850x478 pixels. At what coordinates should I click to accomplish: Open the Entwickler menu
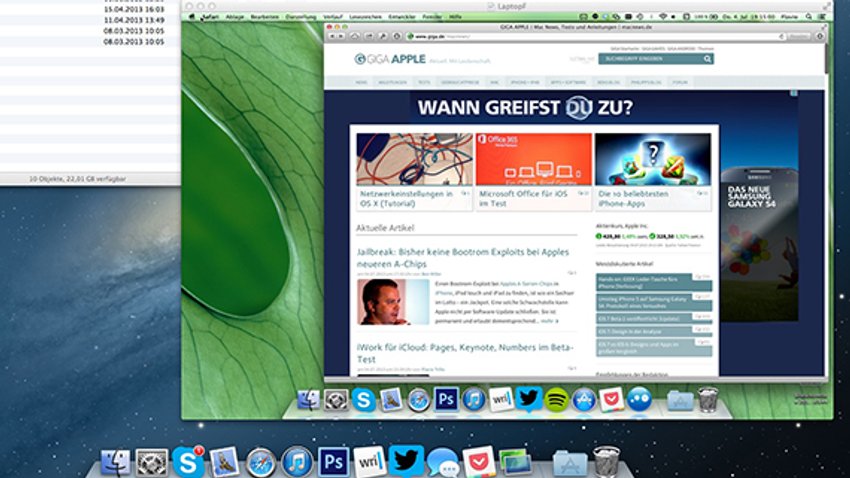coord(402,17)
